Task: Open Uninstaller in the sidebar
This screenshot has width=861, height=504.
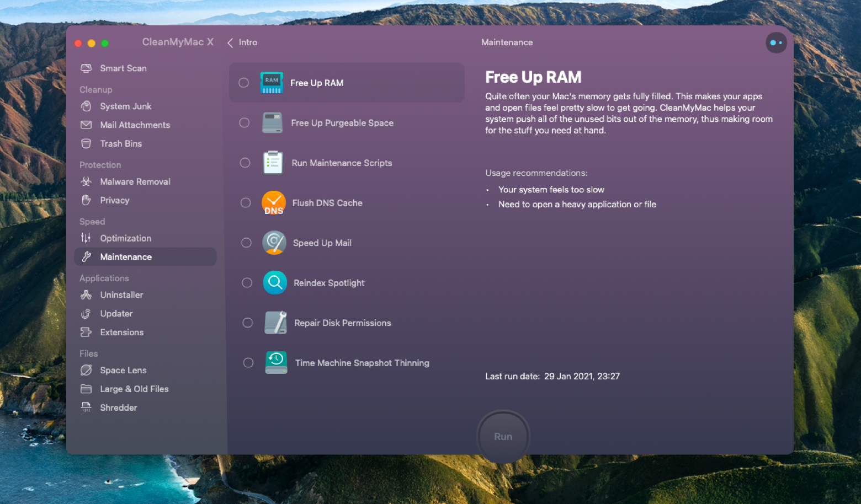Action: pos(145,295)
